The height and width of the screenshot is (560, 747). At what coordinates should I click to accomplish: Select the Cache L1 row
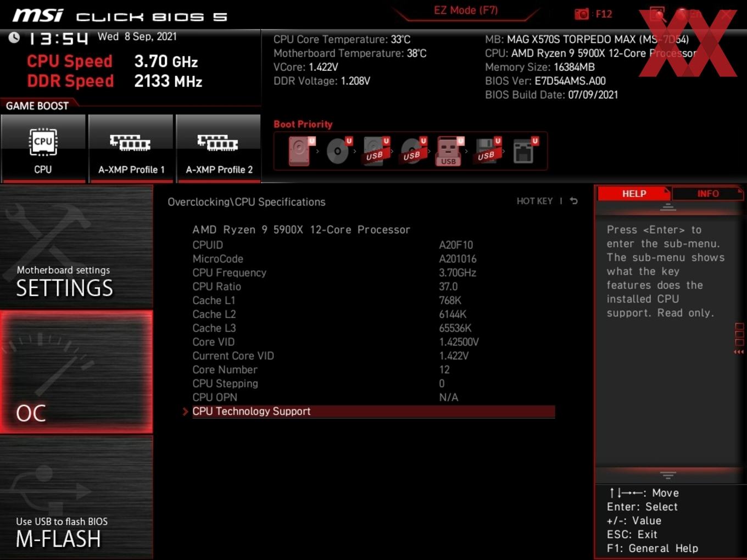click(x=374, y=300)
